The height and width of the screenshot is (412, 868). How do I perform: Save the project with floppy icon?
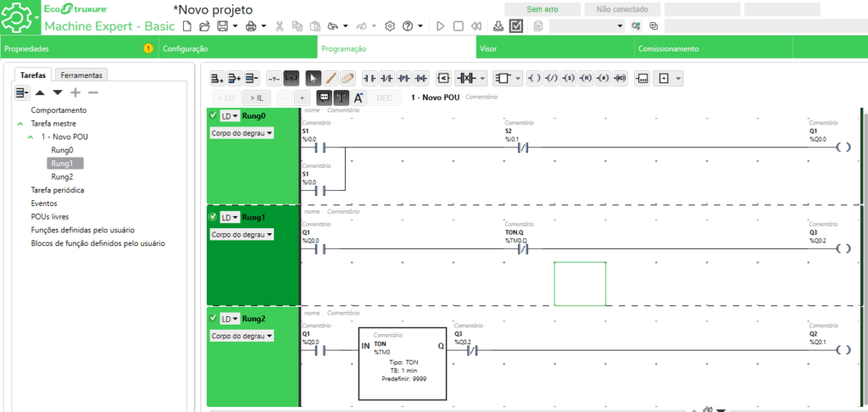click(x=222, y=26)
